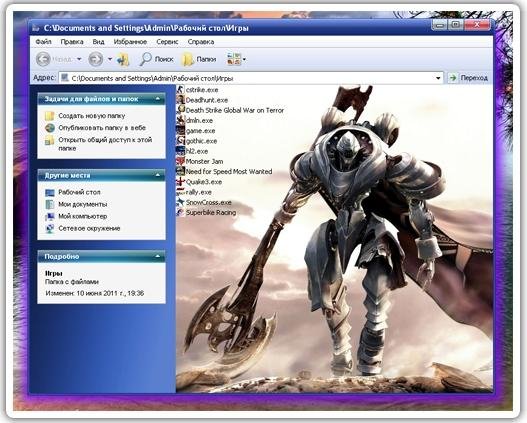Click the Forward arrow toolbar icon
The width and height of the screenshot is (527, 423).
click(x=95, y=59)
